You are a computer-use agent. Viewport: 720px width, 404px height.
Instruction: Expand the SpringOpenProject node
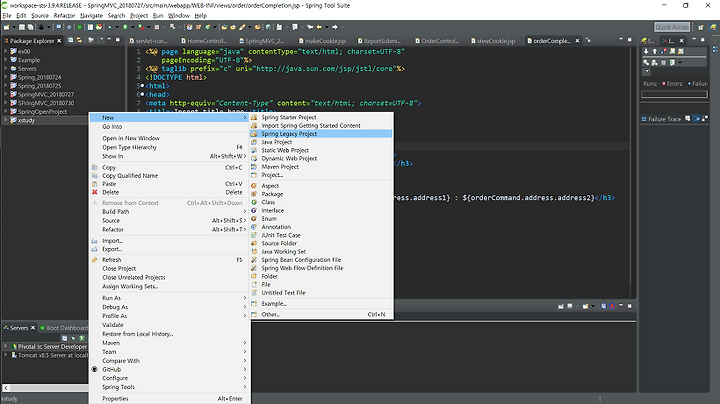coord(6,112)
